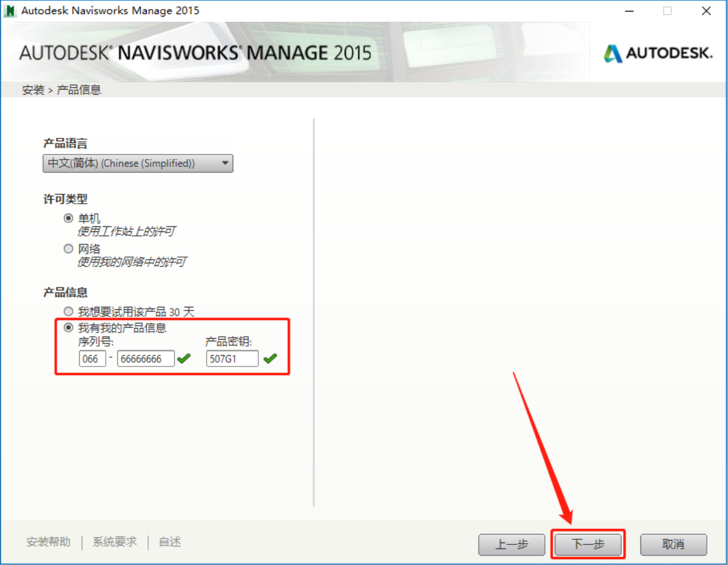Screen dimensions: 728x565
Task: Go back with the 上一步 button
Action: click(512, 544)
